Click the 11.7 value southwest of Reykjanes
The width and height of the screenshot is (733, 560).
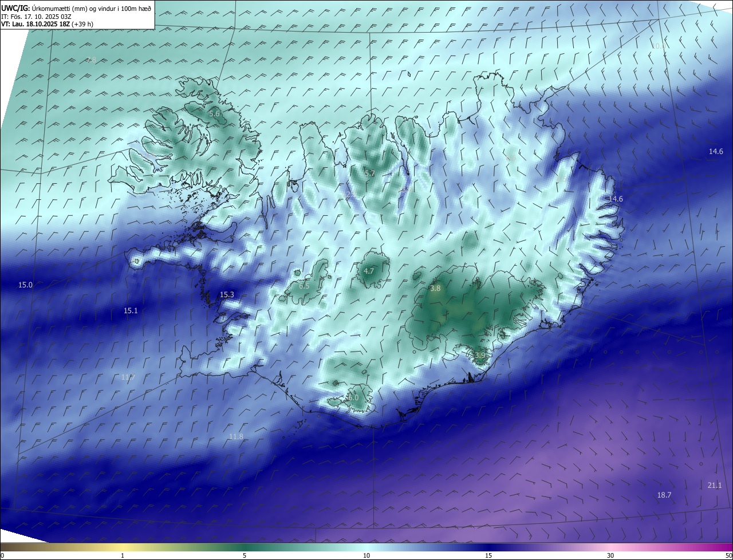coord(128,377)
